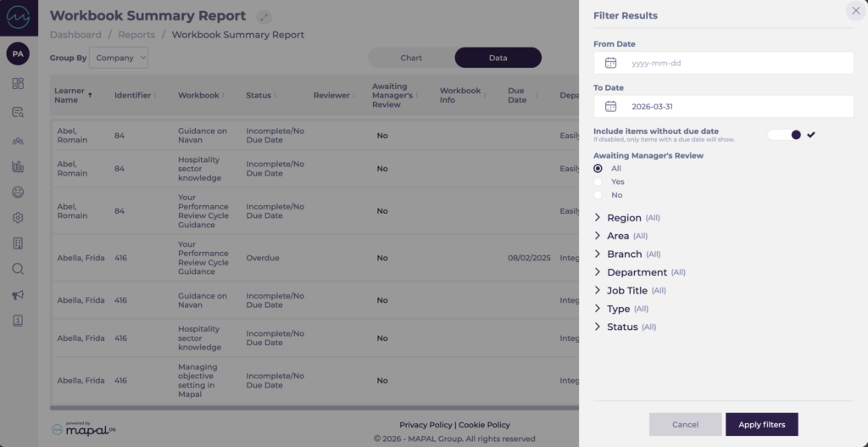Select the No radio for Awaiting Manager's Review

[598, 195]
